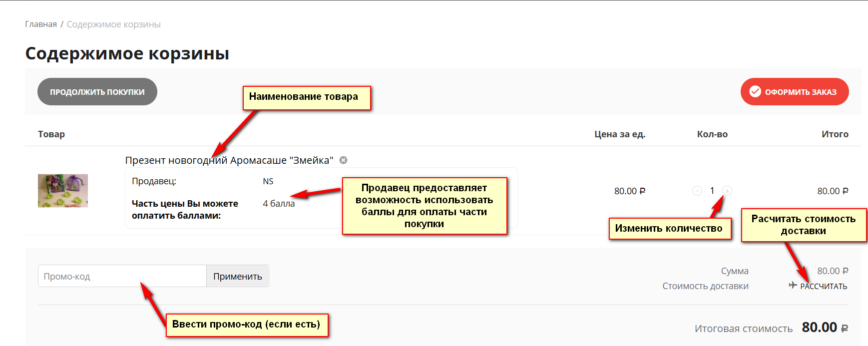Image resolution: width=868 pixels, height=346 pixels.
Task: Decrease quantity with the minus button
Action: 697,191
